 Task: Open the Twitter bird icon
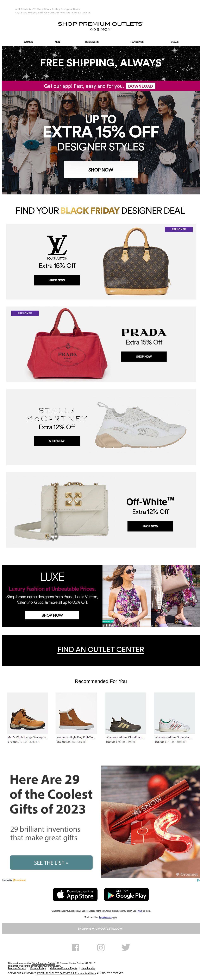click(x=126, y=947)
